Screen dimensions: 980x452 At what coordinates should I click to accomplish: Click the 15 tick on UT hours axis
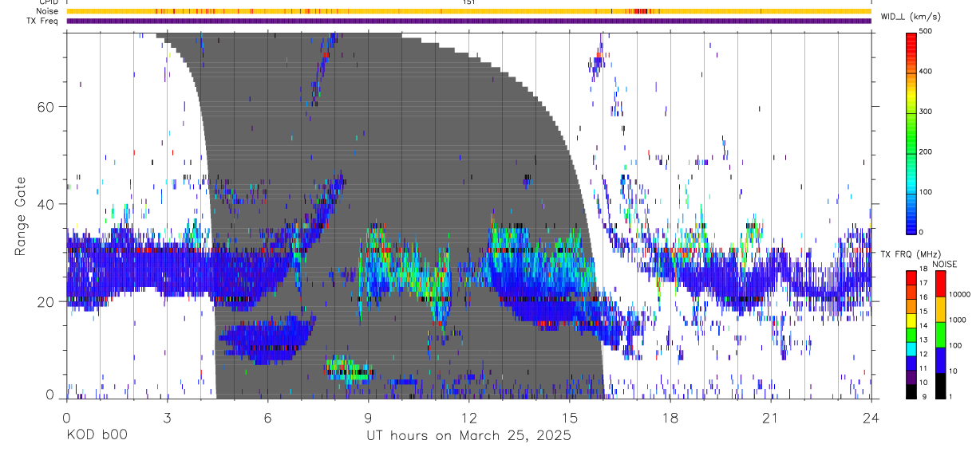pos(570,417)
